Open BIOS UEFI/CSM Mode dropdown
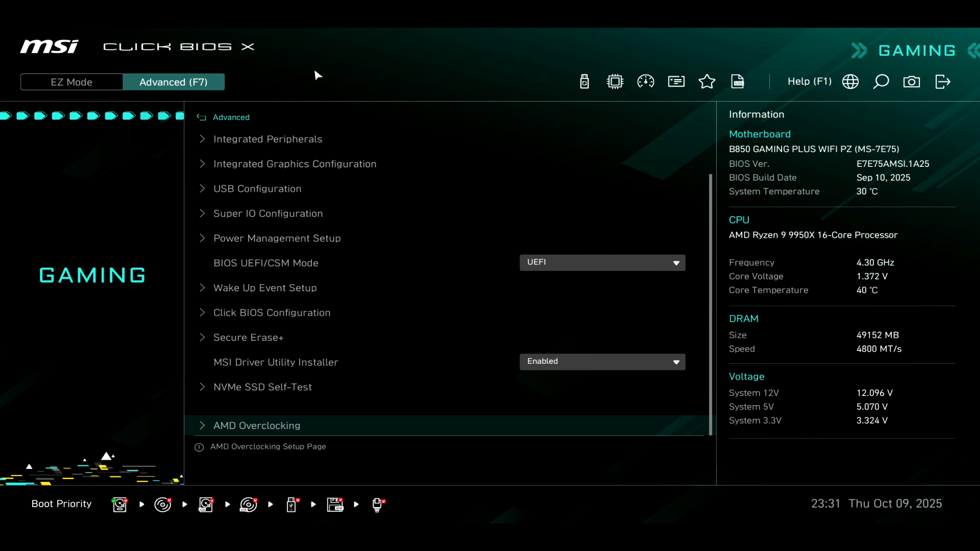 (x=602, y=263)
